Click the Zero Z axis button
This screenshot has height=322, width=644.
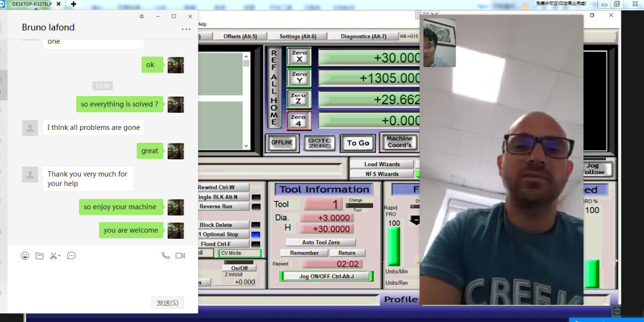click(x=299, y=99)
